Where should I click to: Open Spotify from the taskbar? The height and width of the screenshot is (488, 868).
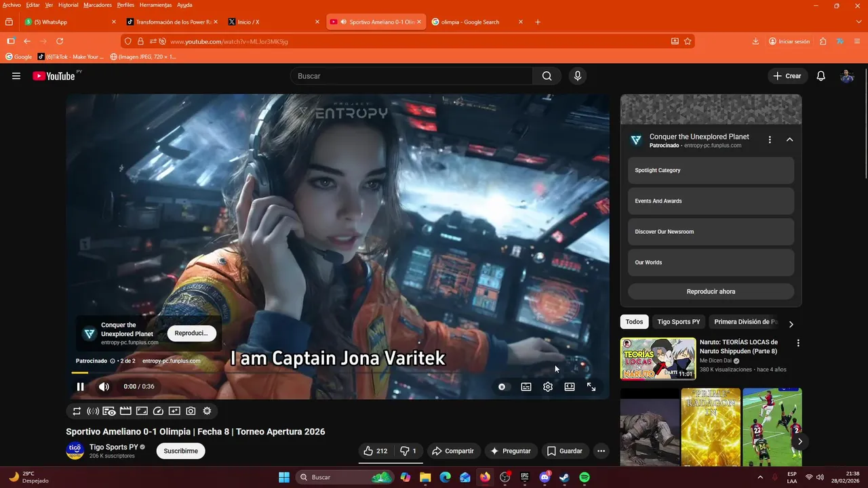(585, 477)
